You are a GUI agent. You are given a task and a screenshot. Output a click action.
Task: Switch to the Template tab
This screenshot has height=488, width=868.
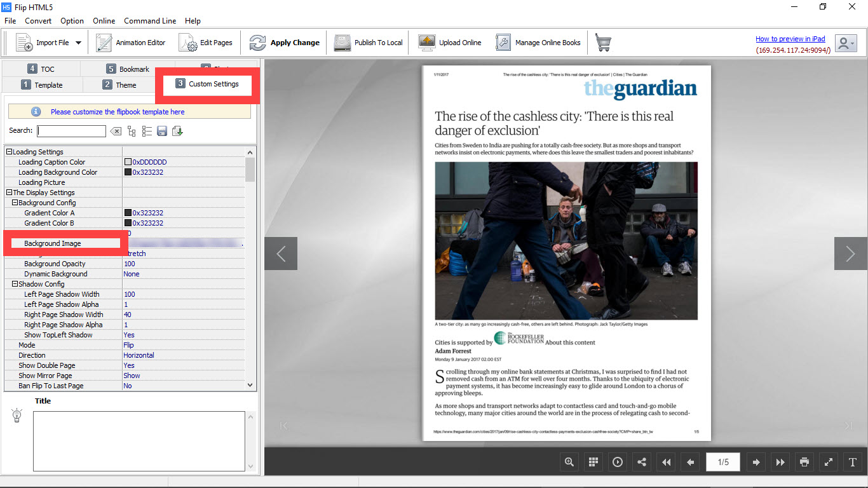click(x=42, y=85)
